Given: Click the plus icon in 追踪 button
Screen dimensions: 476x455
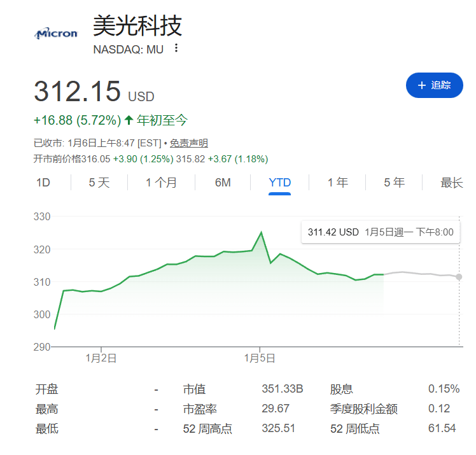Looking at the screenshot, I should [421, 85].
